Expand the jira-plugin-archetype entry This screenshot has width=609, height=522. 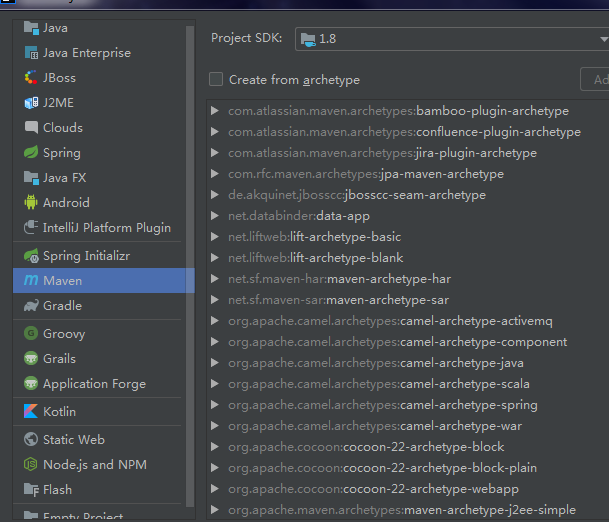pyautogui.click(x=214, y=153)
